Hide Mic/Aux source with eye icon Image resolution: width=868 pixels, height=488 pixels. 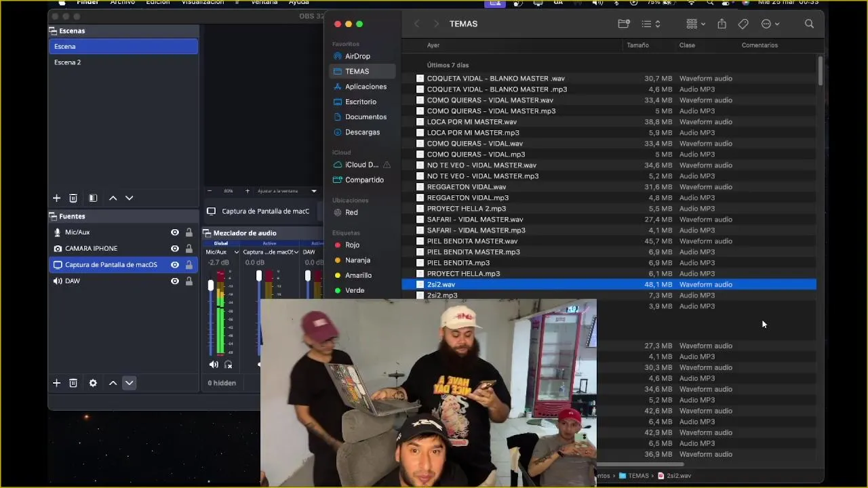point(175,232)
